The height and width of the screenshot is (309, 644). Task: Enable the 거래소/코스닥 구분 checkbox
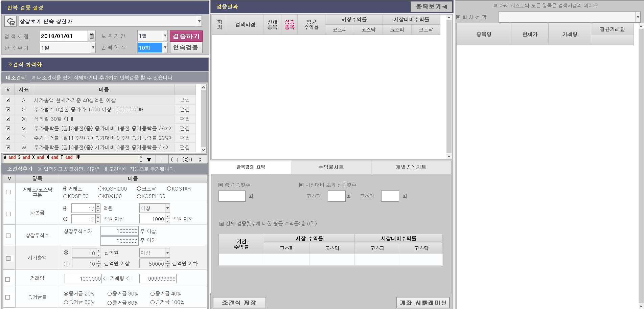(8, 192)
